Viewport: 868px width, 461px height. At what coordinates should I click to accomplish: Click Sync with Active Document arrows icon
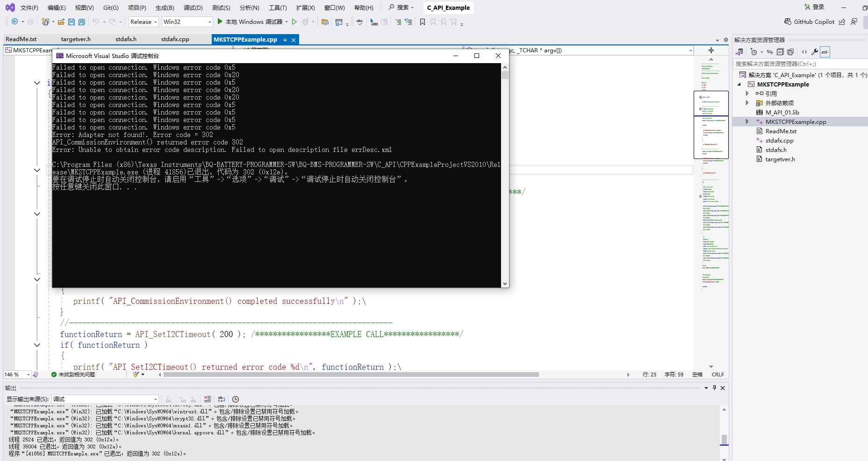click(770, 52)
